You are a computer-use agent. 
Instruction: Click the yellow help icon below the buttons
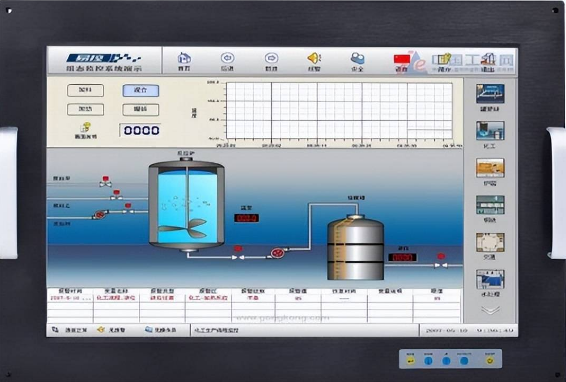pos(86,127)
